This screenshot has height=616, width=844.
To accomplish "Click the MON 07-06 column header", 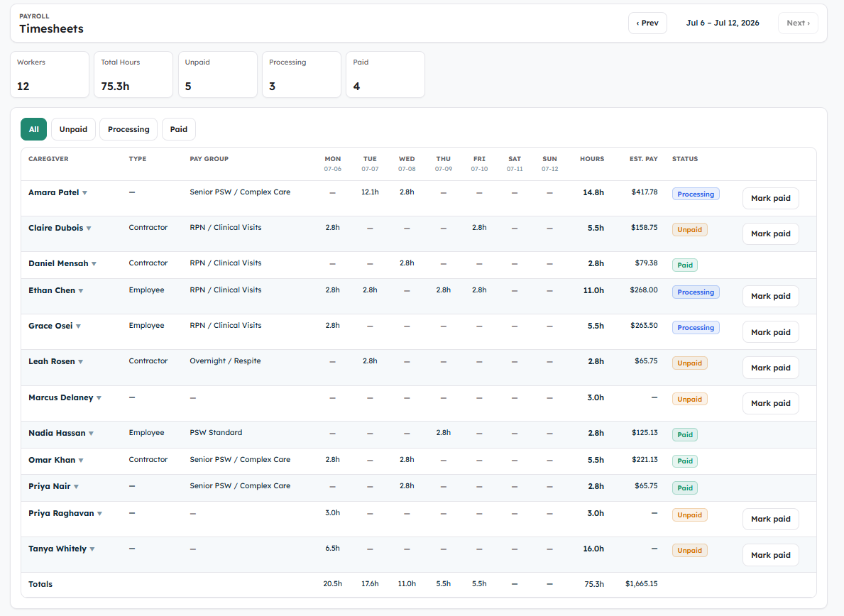I will pyautogui.click(x=333, y=163).
